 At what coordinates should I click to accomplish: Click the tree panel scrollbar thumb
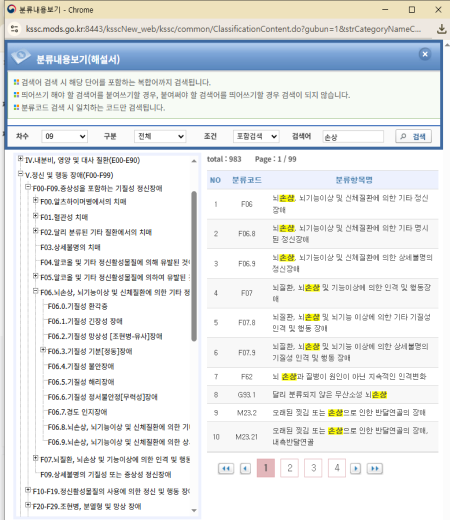coord(194,266)
